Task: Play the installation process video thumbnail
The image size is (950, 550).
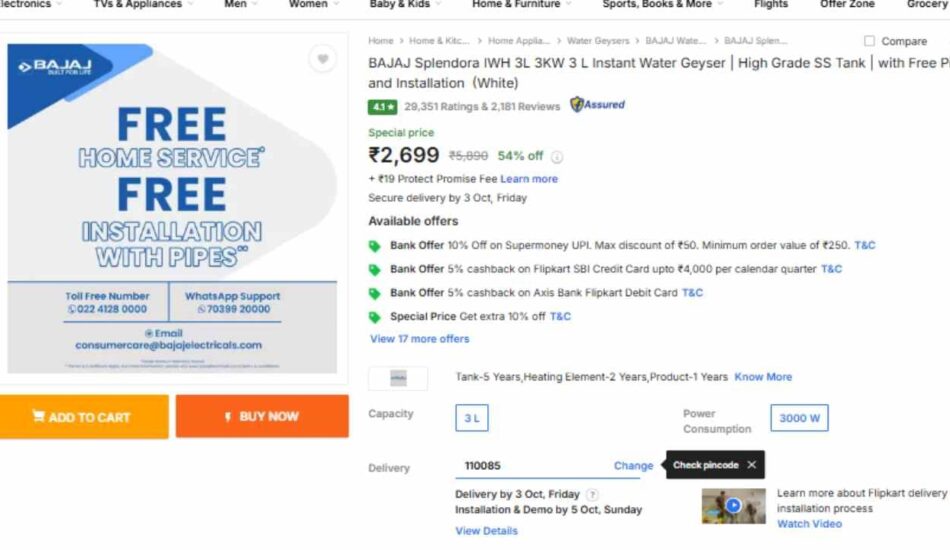Action: point(733,506)
